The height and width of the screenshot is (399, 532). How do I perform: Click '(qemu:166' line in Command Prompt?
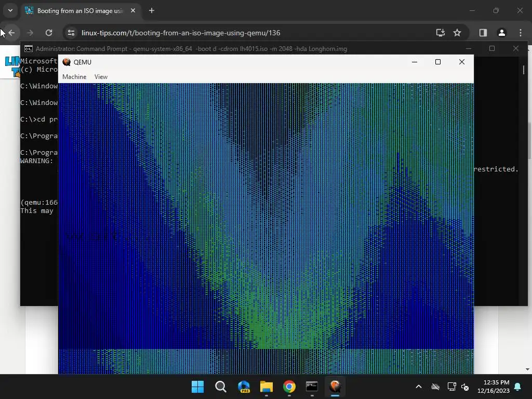click(39, 203)
